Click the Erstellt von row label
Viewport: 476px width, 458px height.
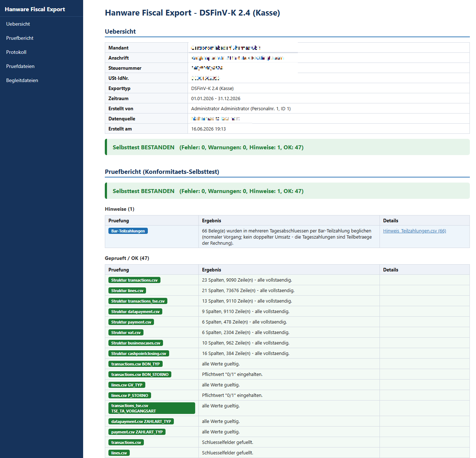(121, 109)
